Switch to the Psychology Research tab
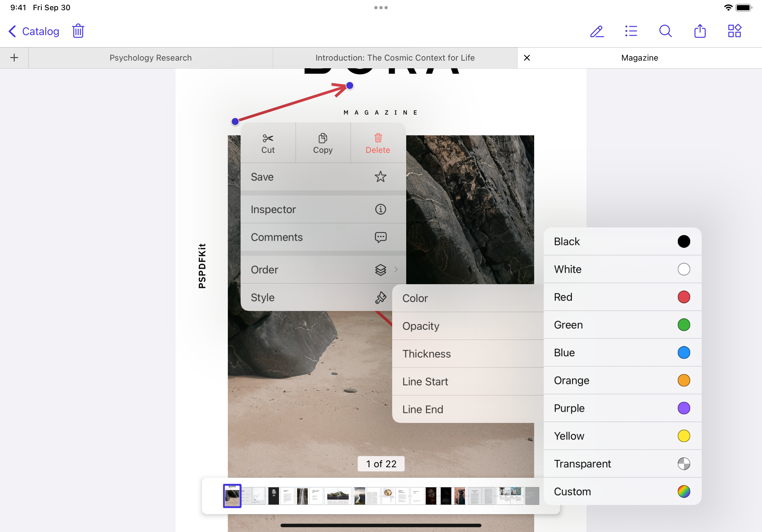Viewport: 762px width, 532px height. click(151, 57)
